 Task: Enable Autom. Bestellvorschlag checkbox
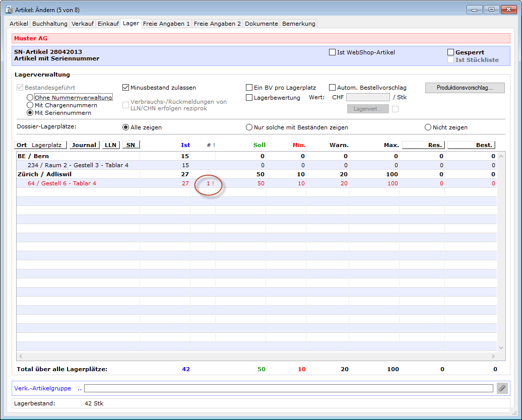tap(333, 88)
